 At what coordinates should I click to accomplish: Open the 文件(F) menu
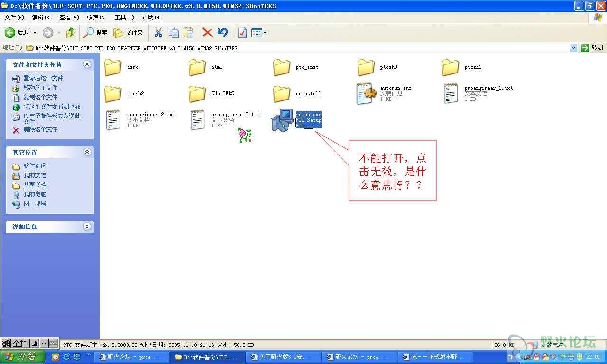click(14, 18)
